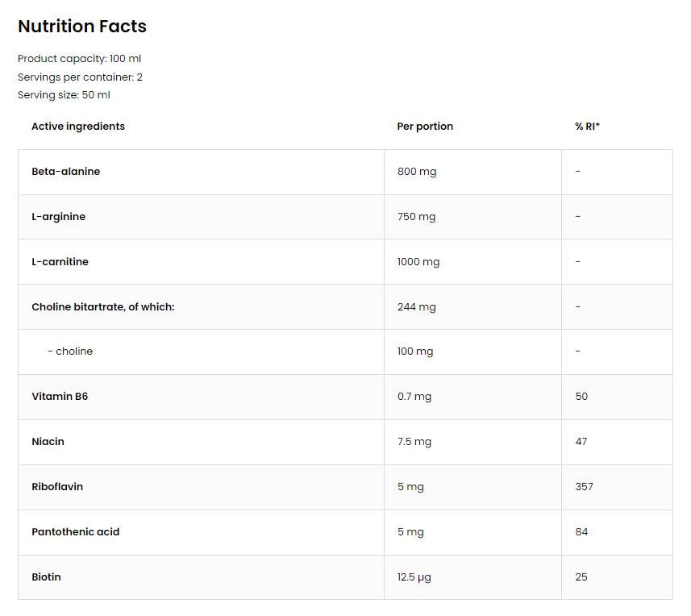
Task: Click the % RI* column header
Action: [x=587, y=126]
